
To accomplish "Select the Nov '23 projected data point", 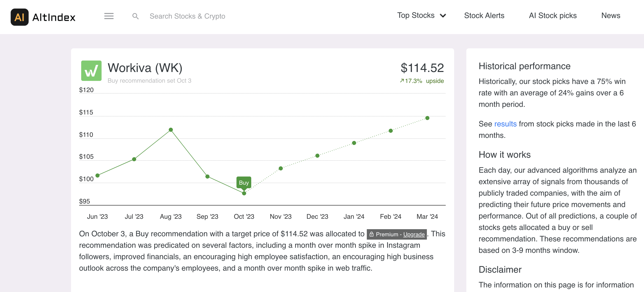I will pos(281,168).
